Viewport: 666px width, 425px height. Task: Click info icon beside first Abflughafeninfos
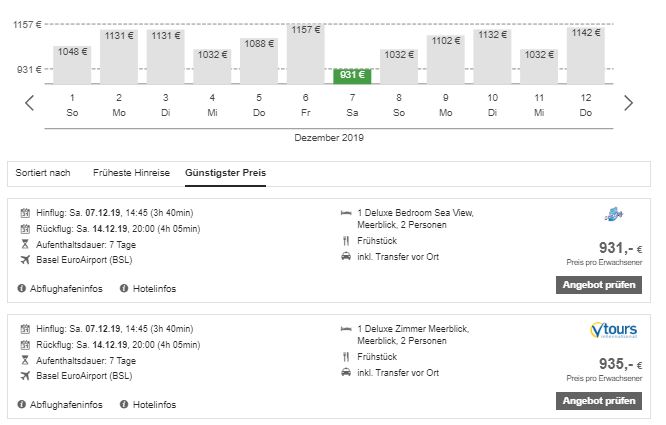(x=22, y=288)
